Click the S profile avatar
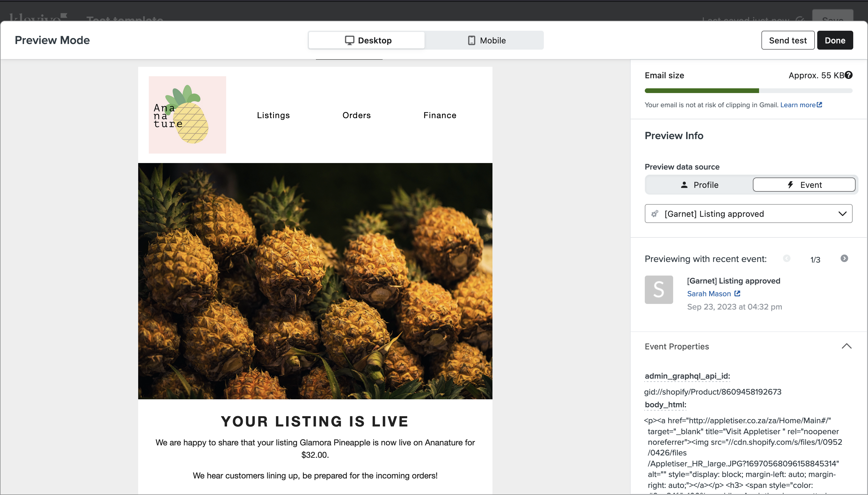868x495 pixels. pos(658,290)
